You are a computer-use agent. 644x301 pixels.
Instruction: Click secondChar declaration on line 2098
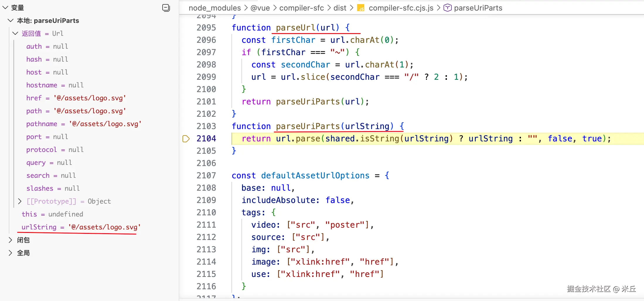(x=306, y=65)
